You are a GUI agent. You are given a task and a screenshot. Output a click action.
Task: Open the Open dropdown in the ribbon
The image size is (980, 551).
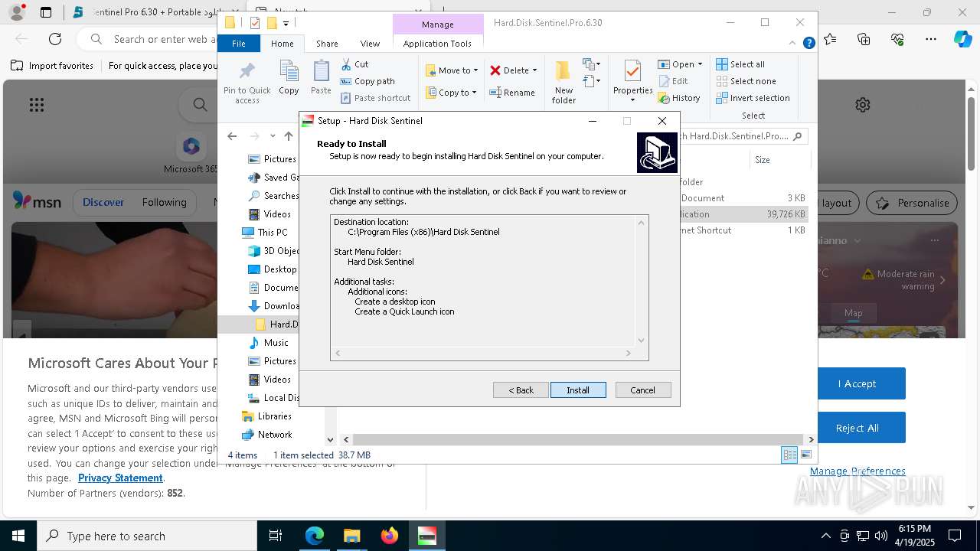tap(701, 64)
